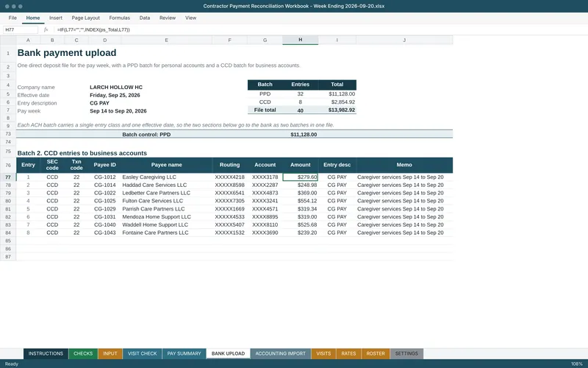Select the File total entries cell 40
588x368 pixels.
[x=301, y=110]
